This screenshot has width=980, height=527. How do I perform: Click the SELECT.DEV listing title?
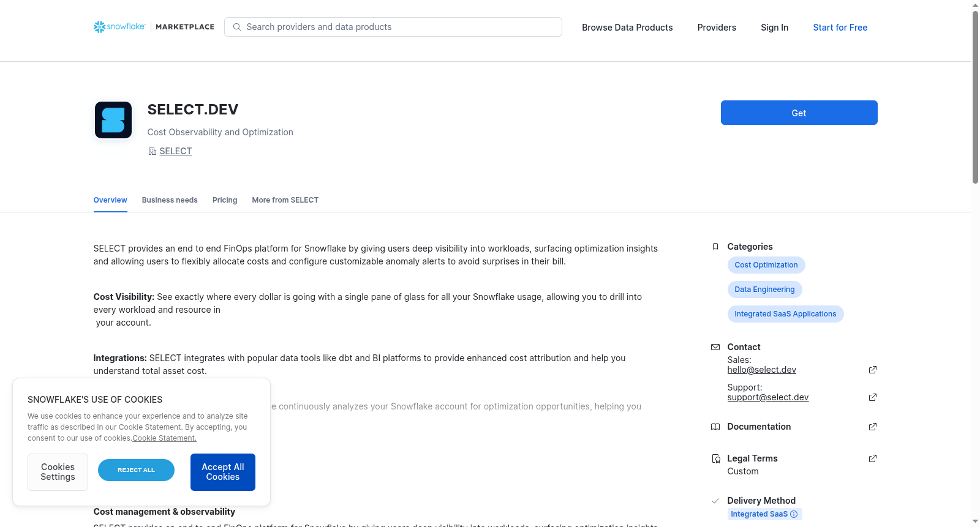pos(192,110)
